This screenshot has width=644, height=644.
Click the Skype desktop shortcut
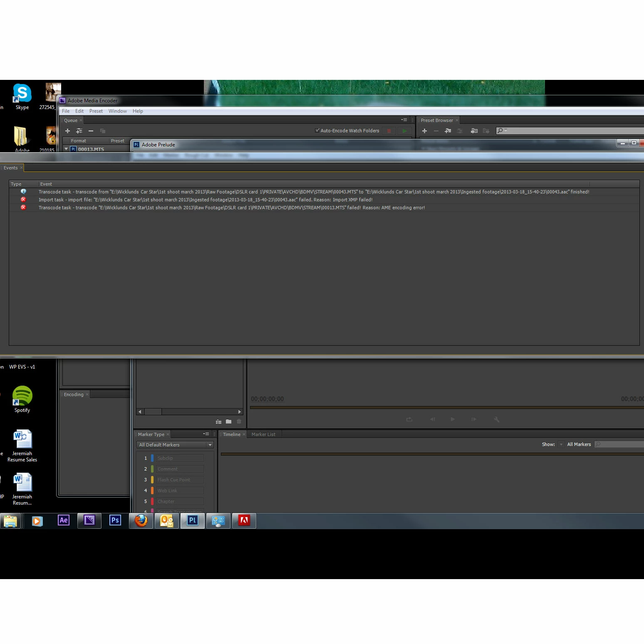[x=22, y=97]
